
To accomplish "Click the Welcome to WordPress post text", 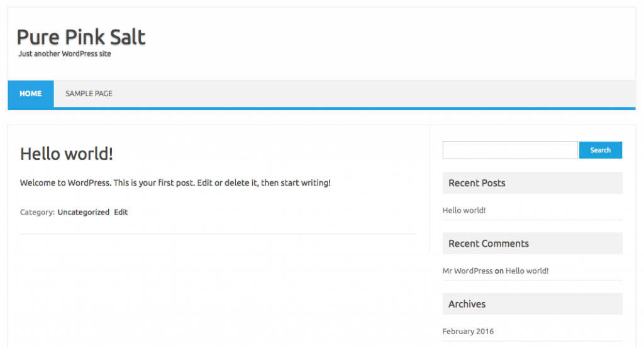I will click(175, 183).
